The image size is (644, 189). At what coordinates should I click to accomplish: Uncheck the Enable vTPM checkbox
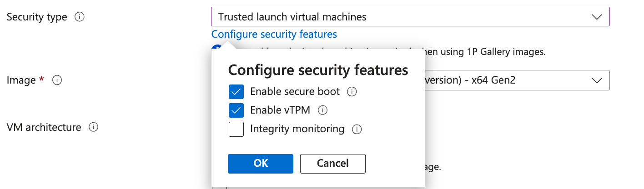tap(236, 110)
